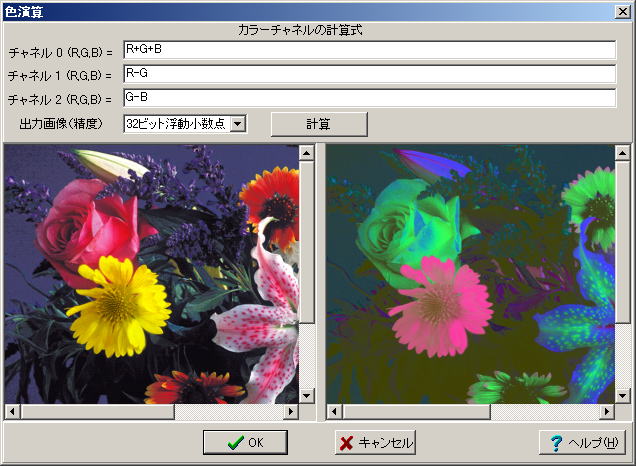Click the OK button with green checkmark
The image size is (636, 466).
coord(245,442)
